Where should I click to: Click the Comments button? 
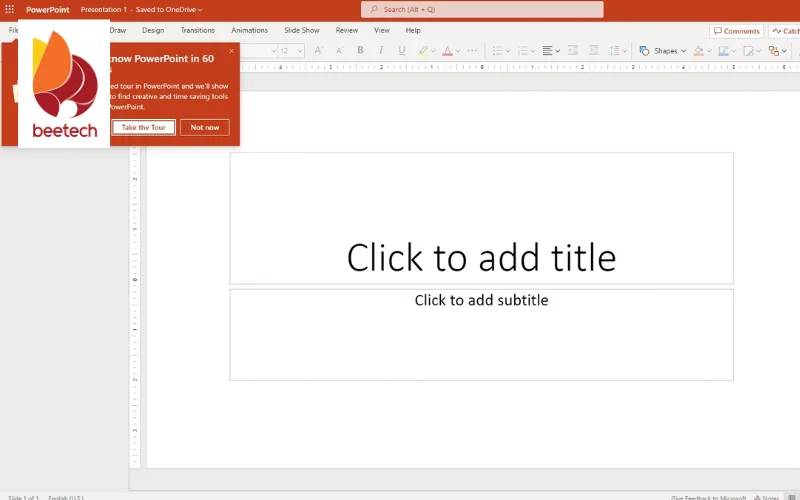(x=736, y=31)
